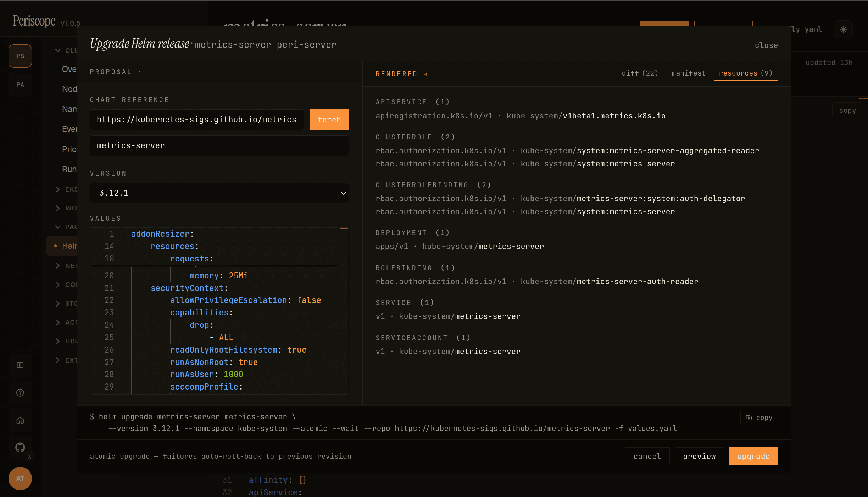Click the Deployment kube-system/metrics-server resource
Viewport: 868px width, 497px height.
click(x=460, y=247)
